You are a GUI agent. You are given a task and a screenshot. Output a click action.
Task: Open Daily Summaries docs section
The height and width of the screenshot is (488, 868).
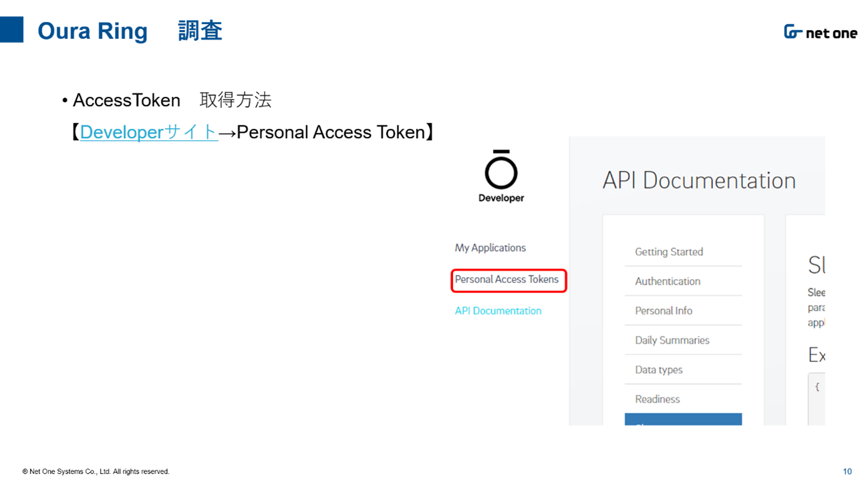(672, 340)
